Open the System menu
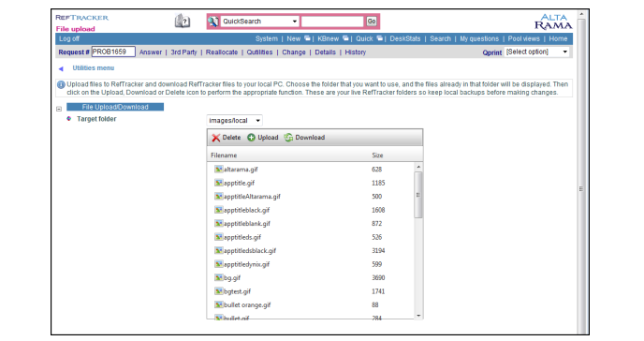Image resolution: width=644 pixels, height=341 pixels. [267, 38]
